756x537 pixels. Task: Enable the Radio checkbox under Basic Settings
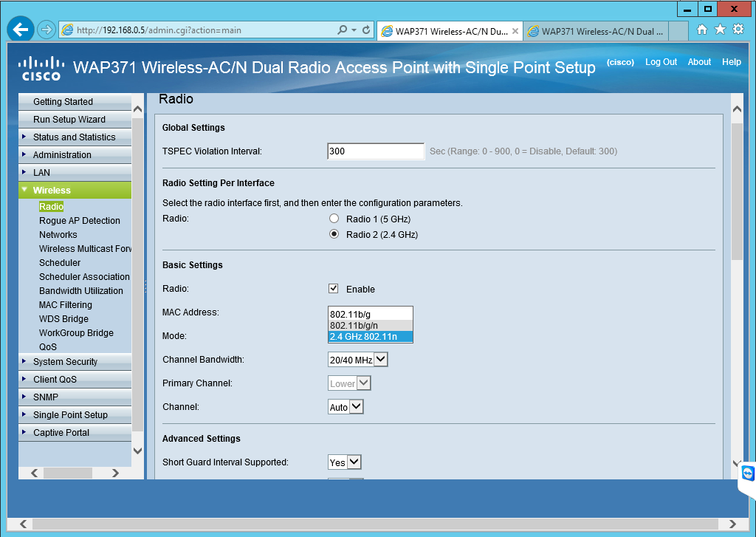click(x=333, y=288)
